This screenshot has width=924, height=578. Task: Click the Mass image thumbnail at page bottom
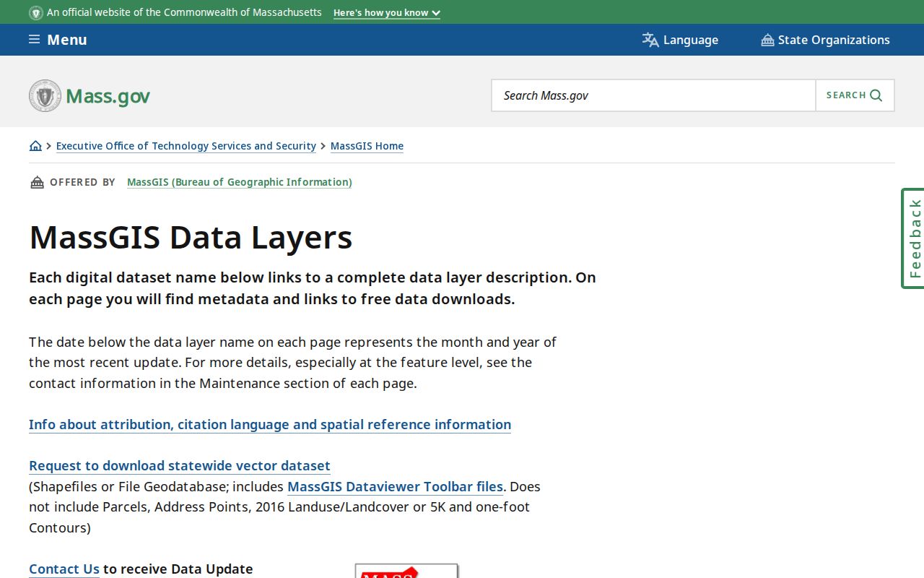pyautogui.click(x=406, y=571)
